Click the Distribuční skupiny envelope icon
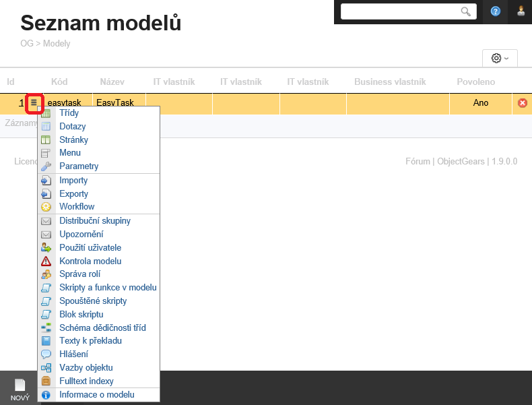This screenshot has width=532, height=405. click(46, 221)
